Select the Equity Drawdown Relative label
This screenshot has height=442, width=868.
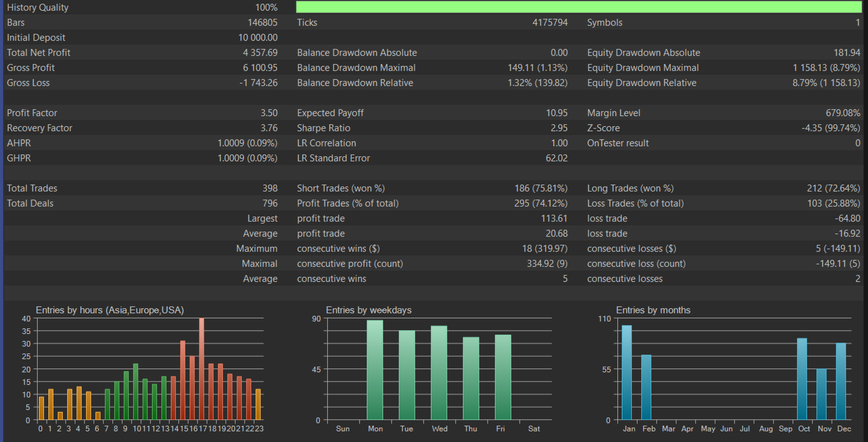[642, 83]
